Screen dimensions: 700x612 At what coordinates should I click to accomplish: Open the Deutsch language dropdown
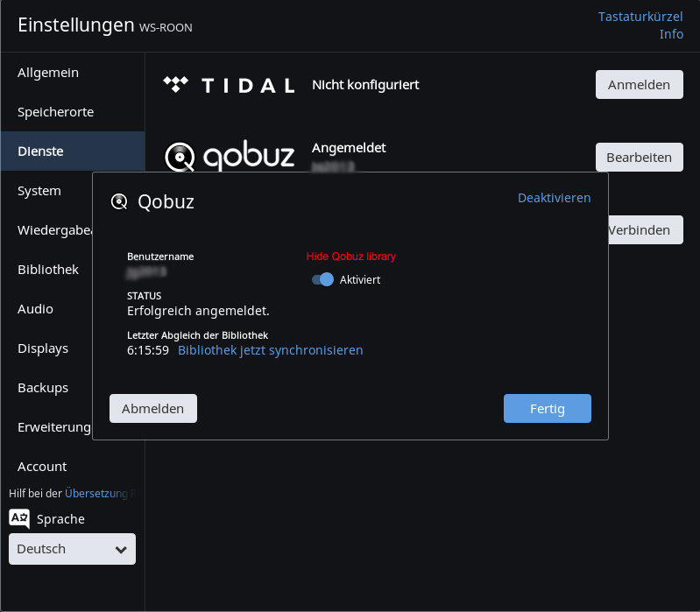(72, 549)
